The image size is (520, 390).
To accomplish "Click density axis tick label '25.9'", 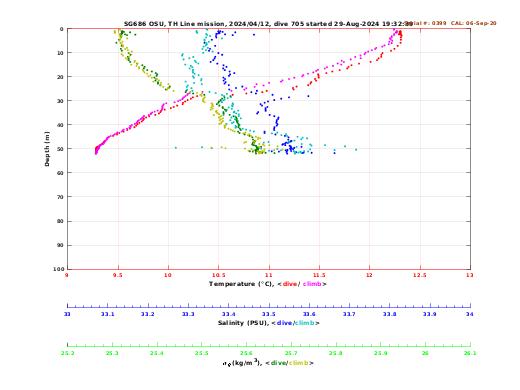I will coord(381,353).
